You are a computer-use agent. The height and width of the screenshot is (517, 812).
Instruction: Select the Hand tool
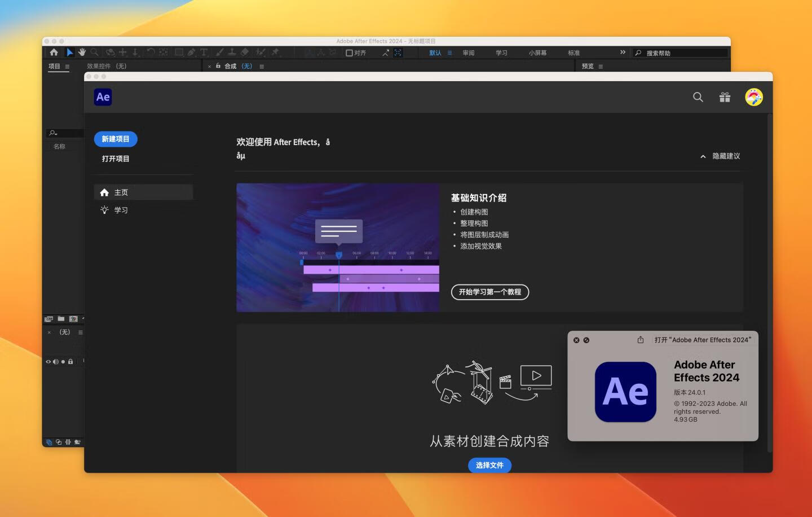click(x=82, y=52)
